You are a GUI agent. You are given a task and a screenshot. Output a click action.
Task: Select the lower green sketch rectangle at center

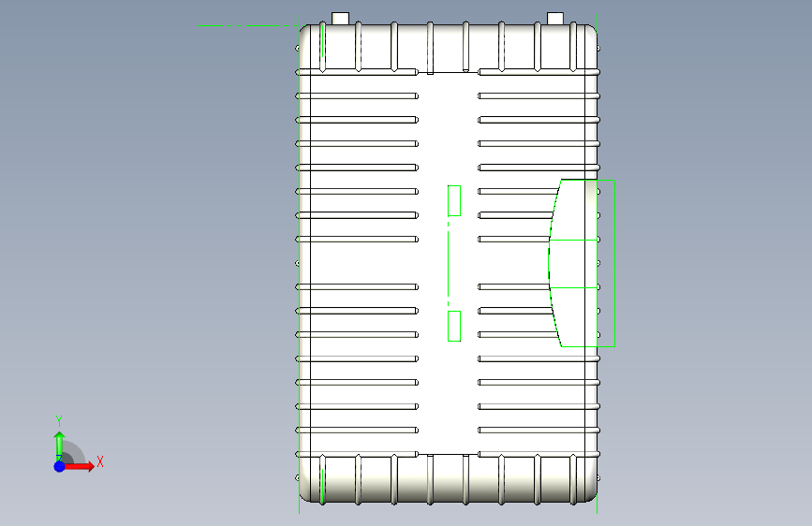[454, 326]
